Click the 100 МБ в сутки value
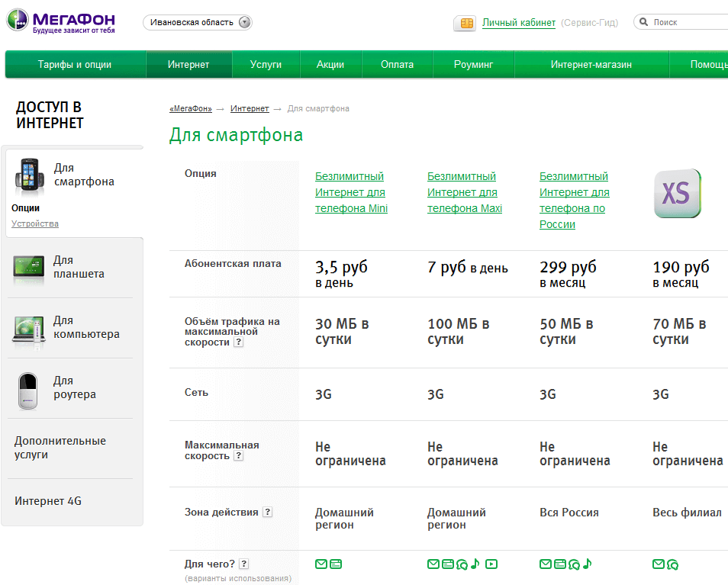 pos(459,331)
